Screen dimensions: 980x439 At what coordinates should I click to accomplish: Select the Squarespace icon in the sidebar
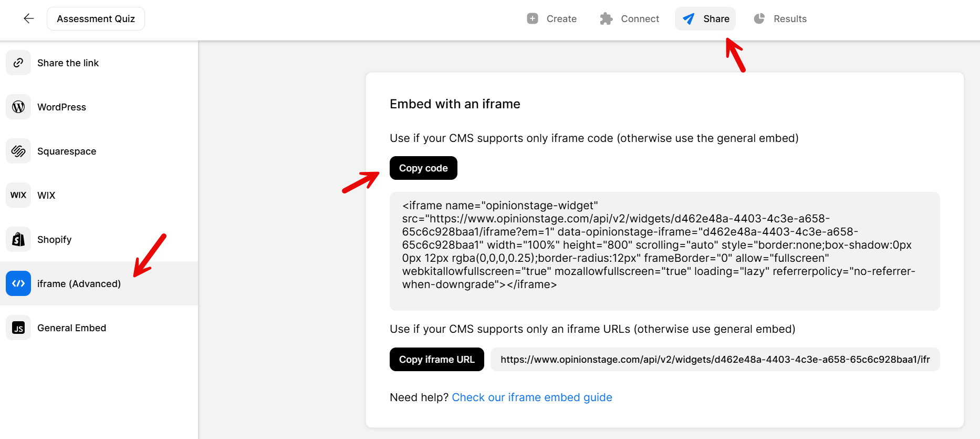pyautogui.click(x=18, y=151)
